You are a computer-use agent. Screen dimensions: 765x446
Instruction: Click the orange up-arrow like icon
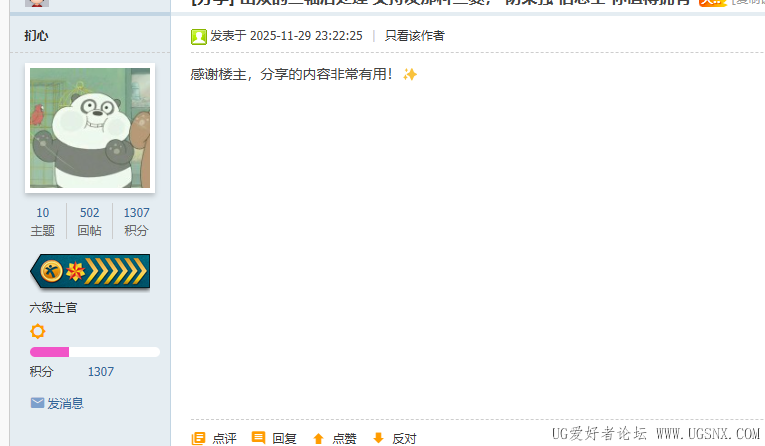point(318,439)
